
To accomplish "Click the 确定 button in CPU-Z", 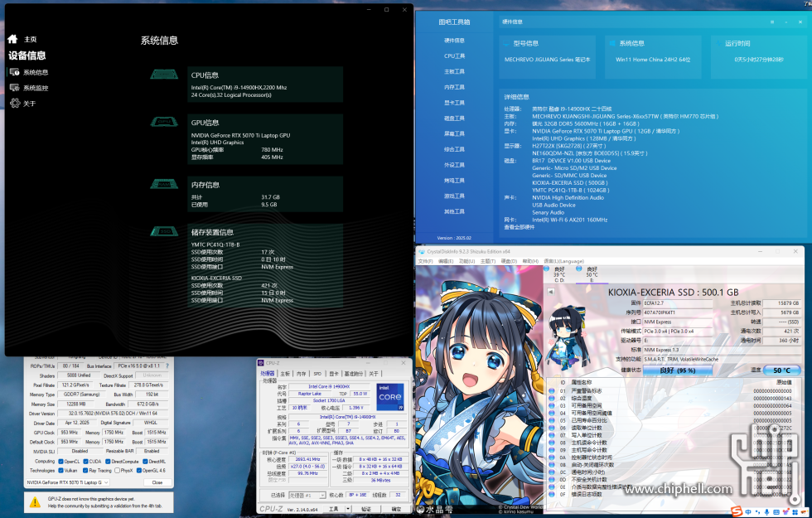I will (x=396, y=509).
